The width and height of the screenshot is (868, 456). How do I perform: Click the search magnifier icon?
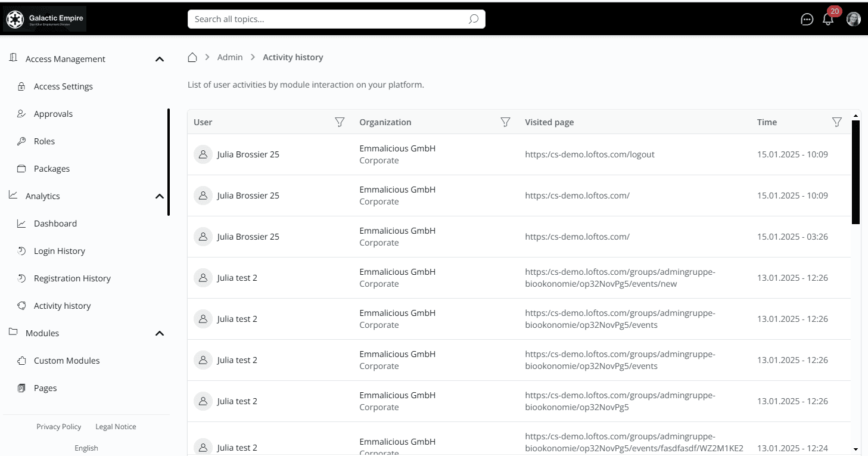click(x=473, y=19)
